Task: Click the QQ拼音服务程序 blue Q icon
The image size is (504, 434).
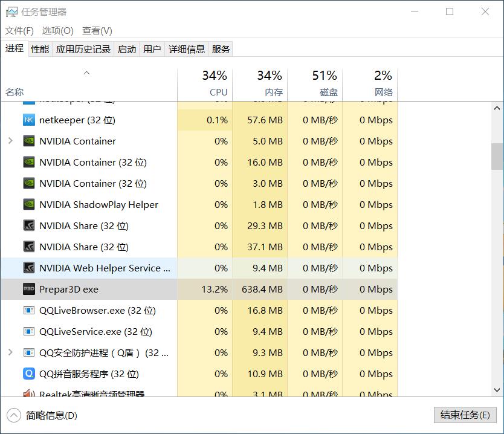Action: pos(29,374)
